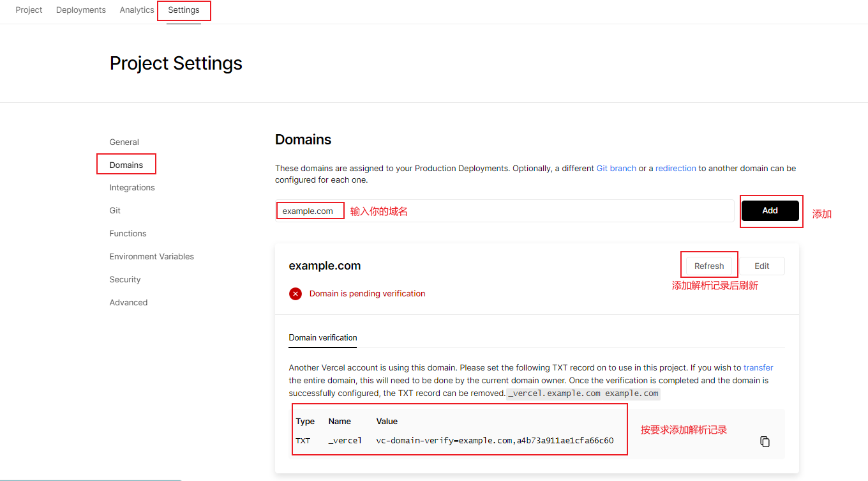This screenshot has height=481, width=868.
Task: Open General settings in sidebar
Action: pyautogui.click(x=124, y=142)
